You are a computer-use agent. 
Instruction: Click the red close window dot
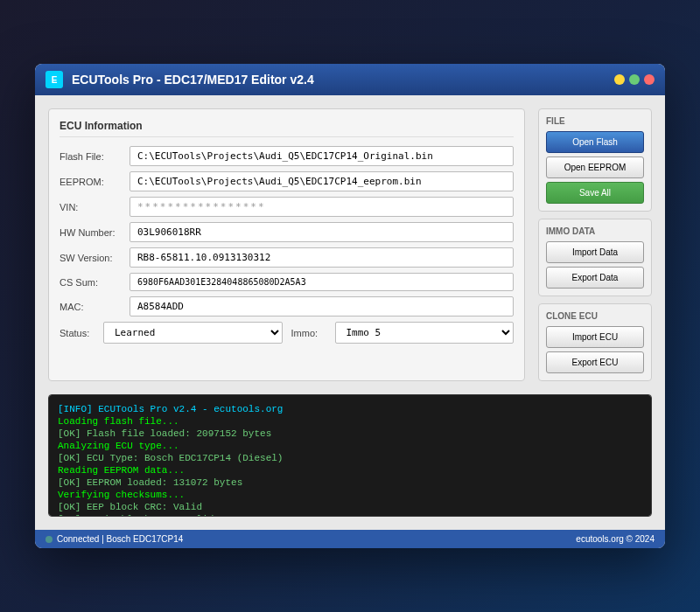click(x=649, y=80)
